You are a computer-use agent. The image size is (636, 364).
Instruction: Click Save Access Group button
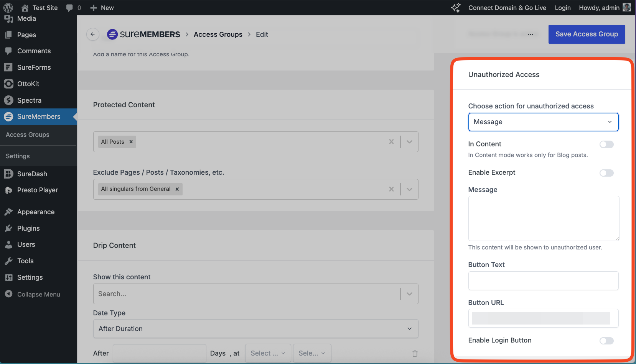point(587,34)
